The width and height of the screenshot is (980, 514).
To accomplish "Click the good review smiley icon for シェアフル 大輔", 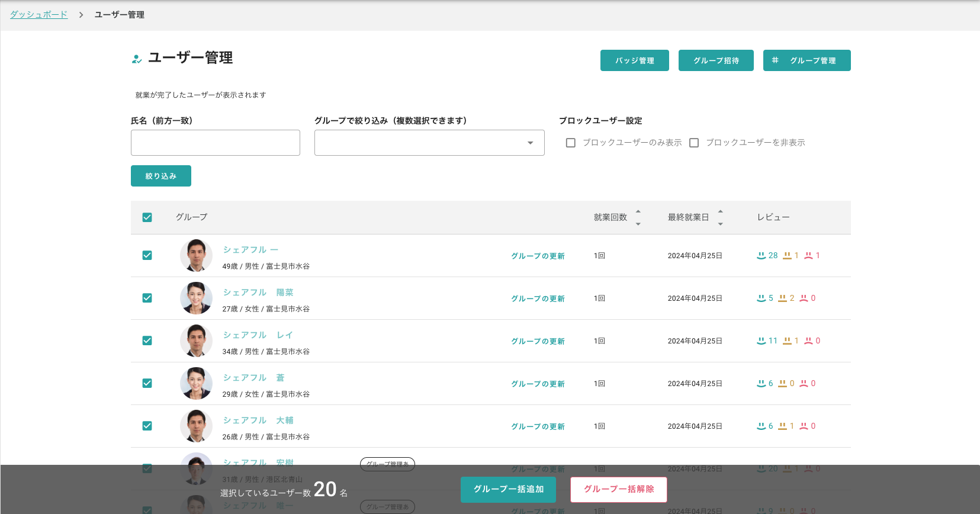I will (761, 426).
